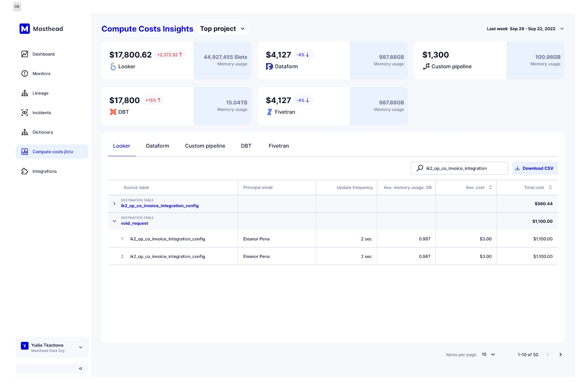Open Monitors from the sidebar
This screenshot has width=588, height=390.
coord(25,74)
